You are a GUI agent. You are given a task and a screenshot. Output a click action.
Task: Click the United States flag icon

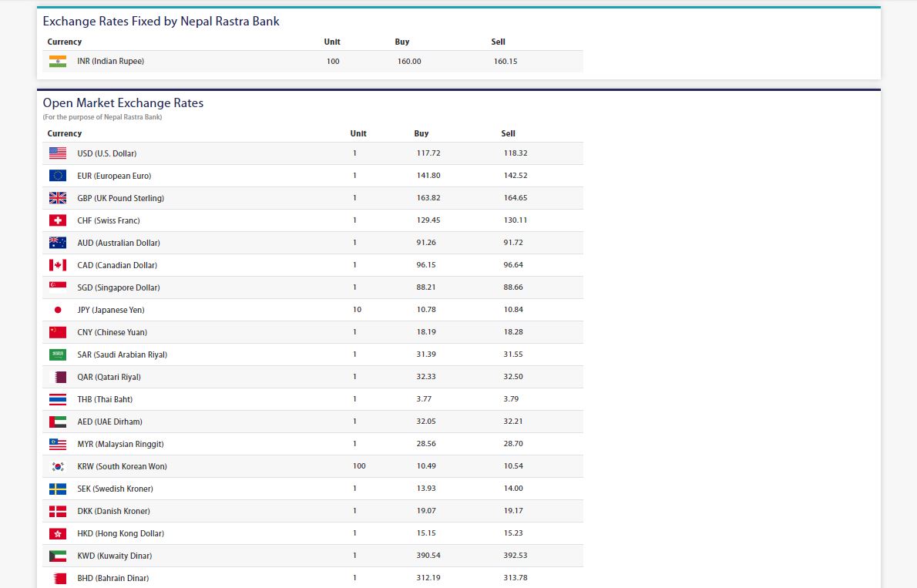coord(57,153)
